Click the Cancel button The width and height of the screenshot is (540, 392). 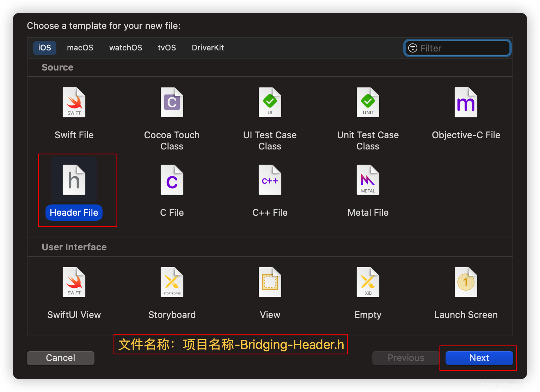pos(61,358)
